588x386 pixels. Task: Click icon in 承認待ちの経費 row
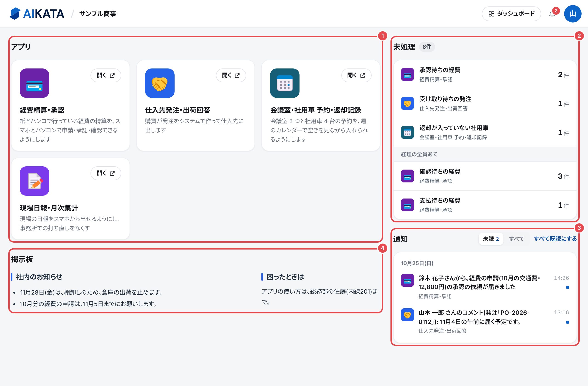(407, 74)
